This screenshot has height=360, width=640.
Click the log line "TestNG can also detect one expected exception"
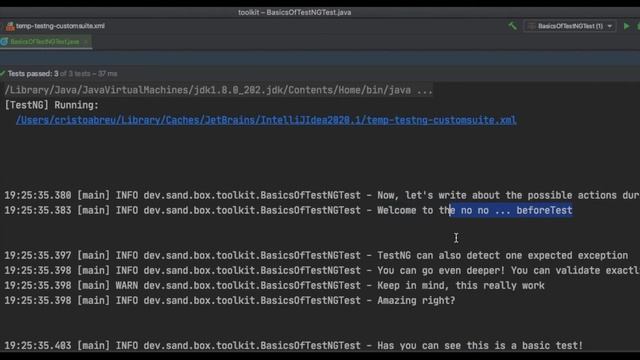click(316, 256)
